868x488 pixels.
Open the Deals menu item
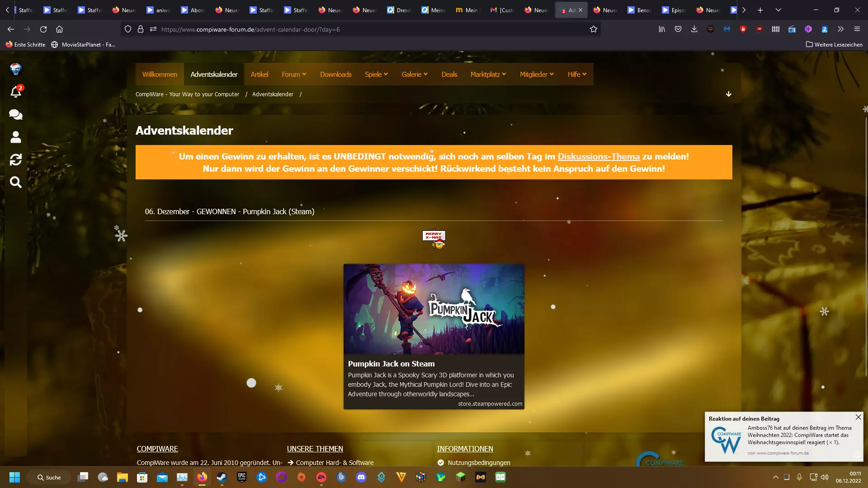[449, 75]
